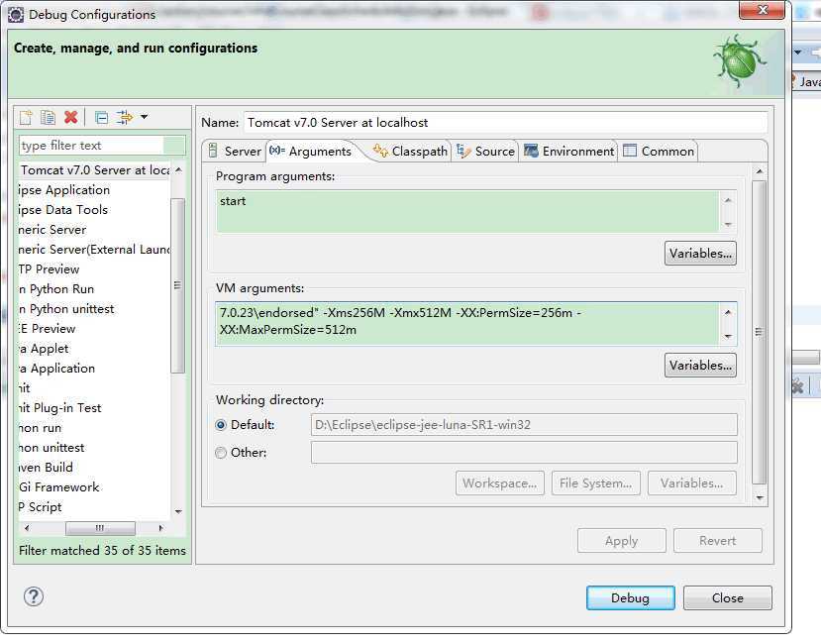Delete selected launch configuration with red X
The width and height of the screenshot is (821, 644).
[70, 117]
